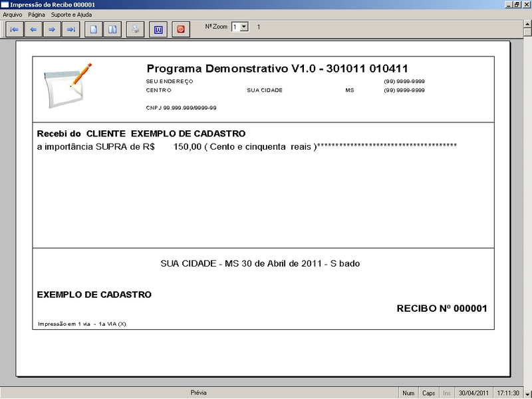Click the bold 'EXEMPLO DE CADASTRO' signature name
This screenshot has height=399, width=532.
(94, 295)
